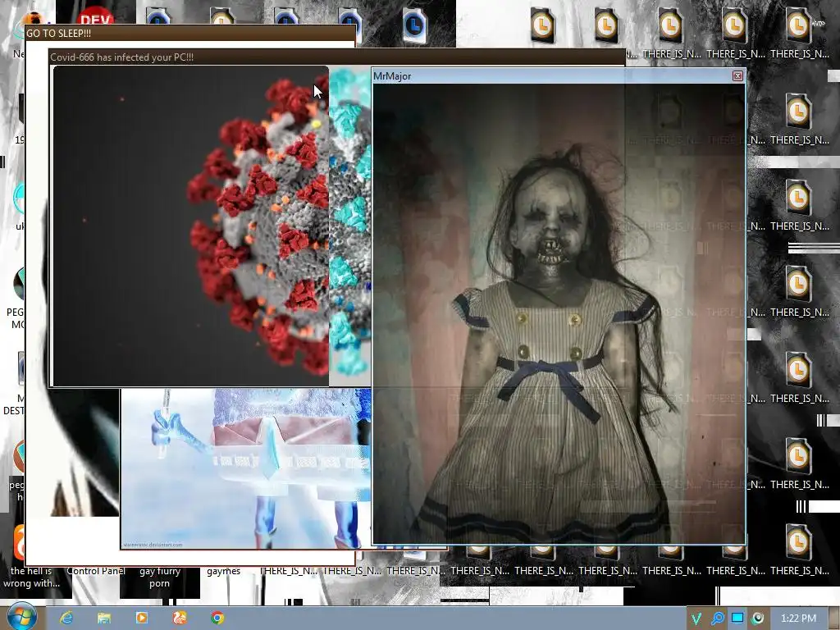Open the 1:22 PM system clock
840x630 pixels.
coord(798,619)
